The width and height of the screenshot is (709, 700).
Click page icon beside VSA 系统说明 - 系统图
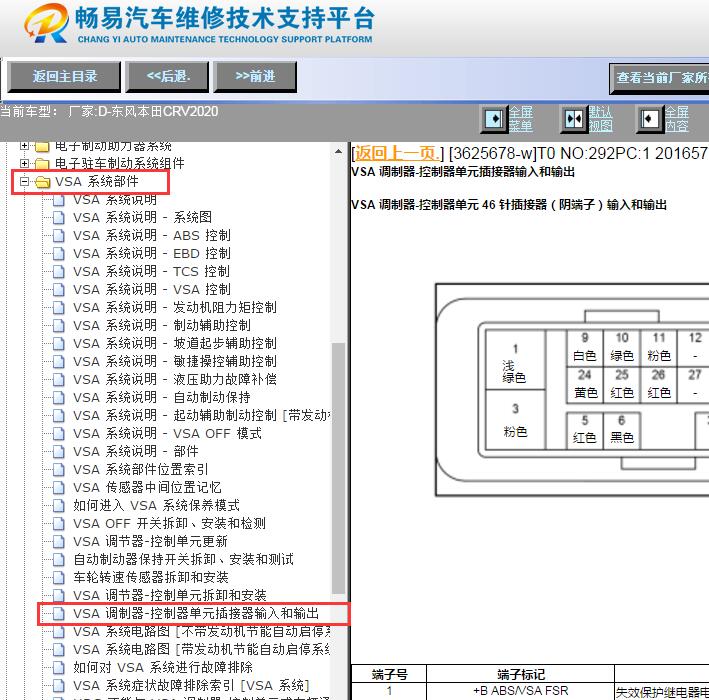tap(58, 218)
